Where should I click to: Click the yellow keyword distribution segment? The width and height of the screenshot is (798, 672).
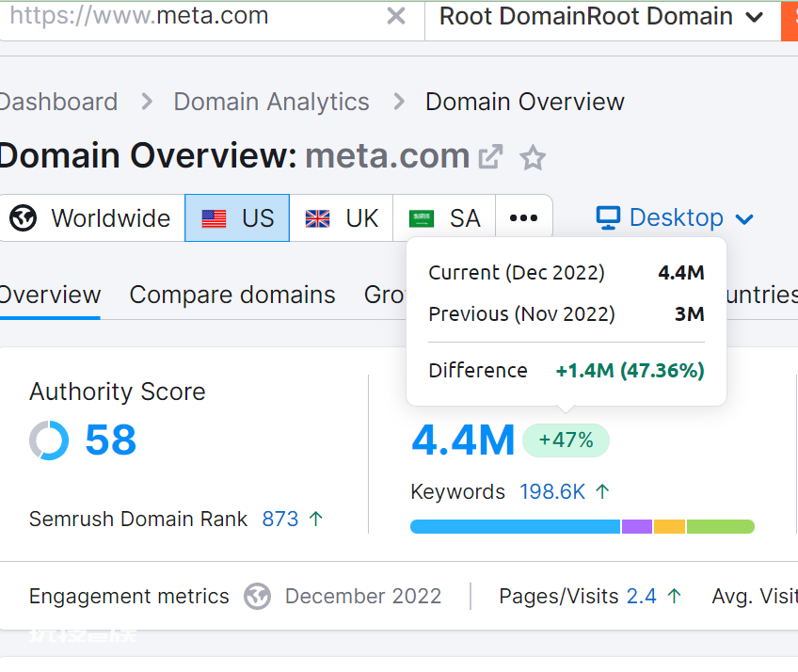point(669,526)
